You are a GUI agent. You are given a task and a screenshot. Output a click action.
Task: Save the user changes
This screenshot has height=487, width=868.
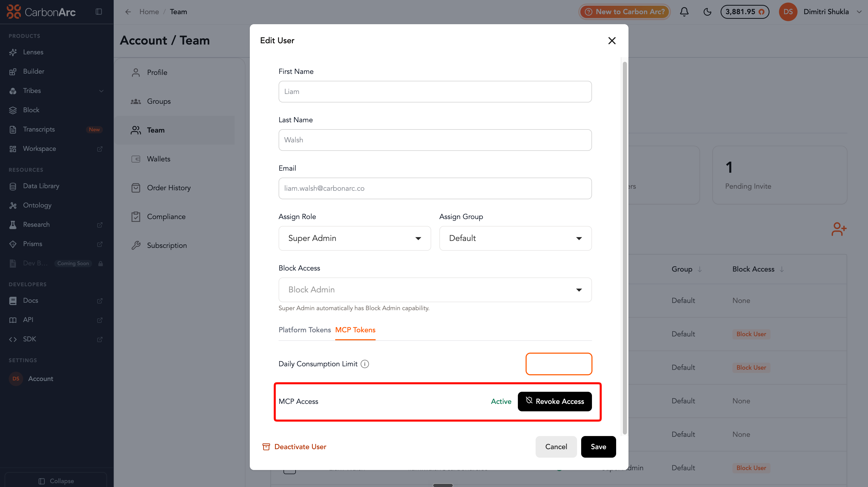598,447
